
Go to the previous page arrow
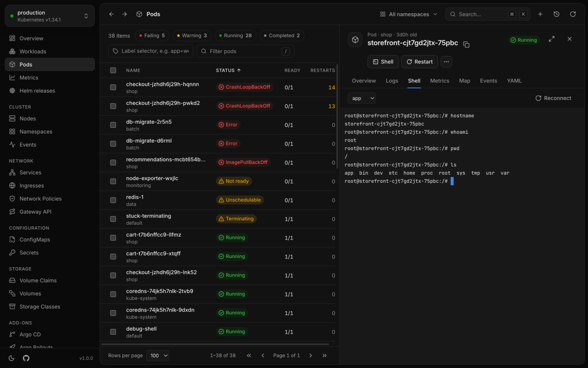tap(263, 355)
